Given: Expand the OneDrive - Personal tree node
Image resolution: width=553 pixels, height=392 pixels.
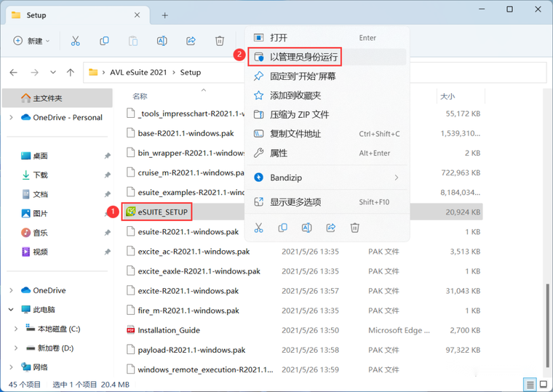Looking at the screenshot, I should [x=12, y=117].
